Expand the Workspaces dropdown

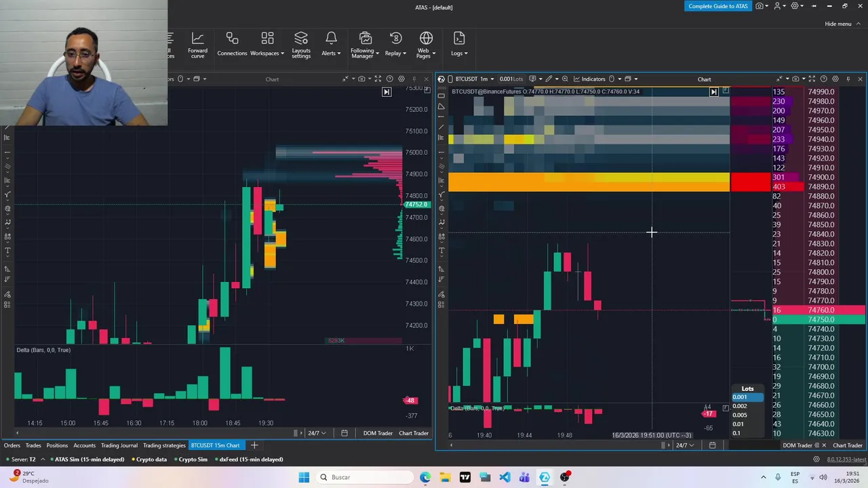pyautogui.click(x=267, y=45)
